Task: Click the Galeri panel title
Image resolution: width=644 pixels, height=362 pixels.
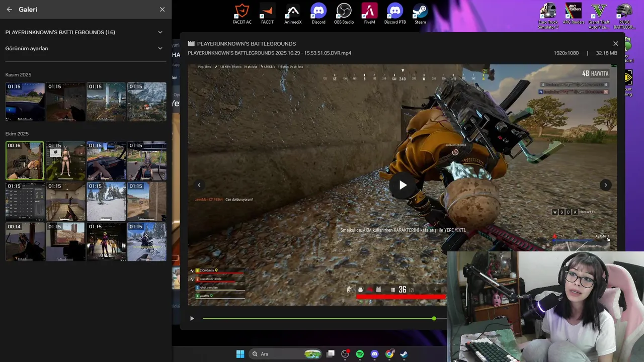Action: pos(28,10)
